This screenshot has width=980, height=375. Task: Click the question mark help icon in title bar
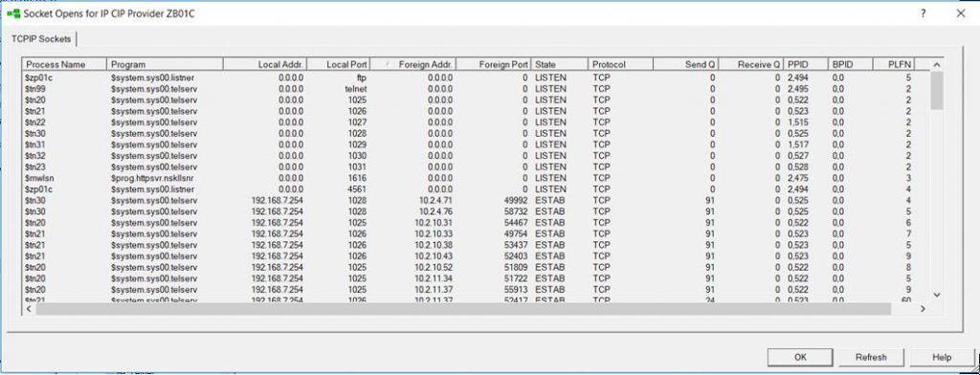(x=923, y=13)
